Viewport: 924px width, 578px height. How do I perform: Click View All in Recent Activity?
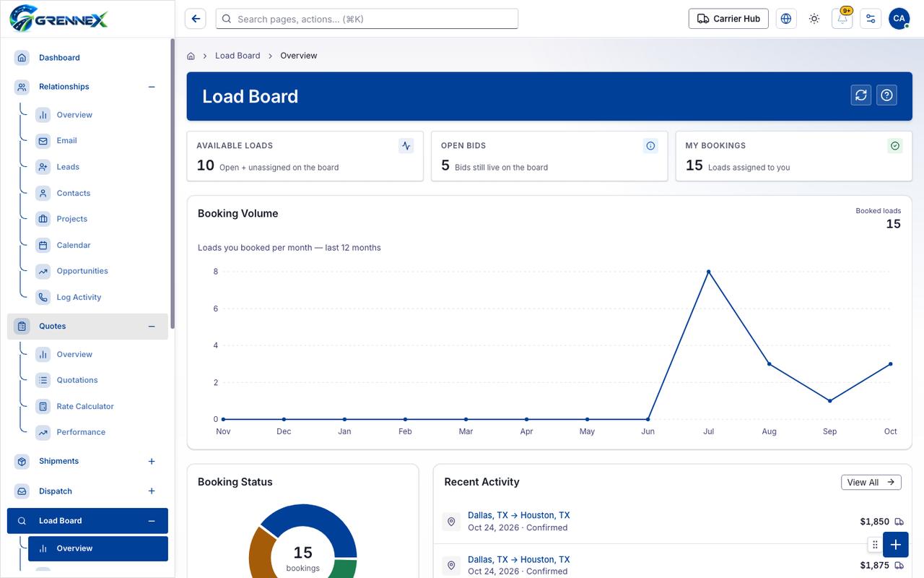pyautogui.click(x=871, y=482)
